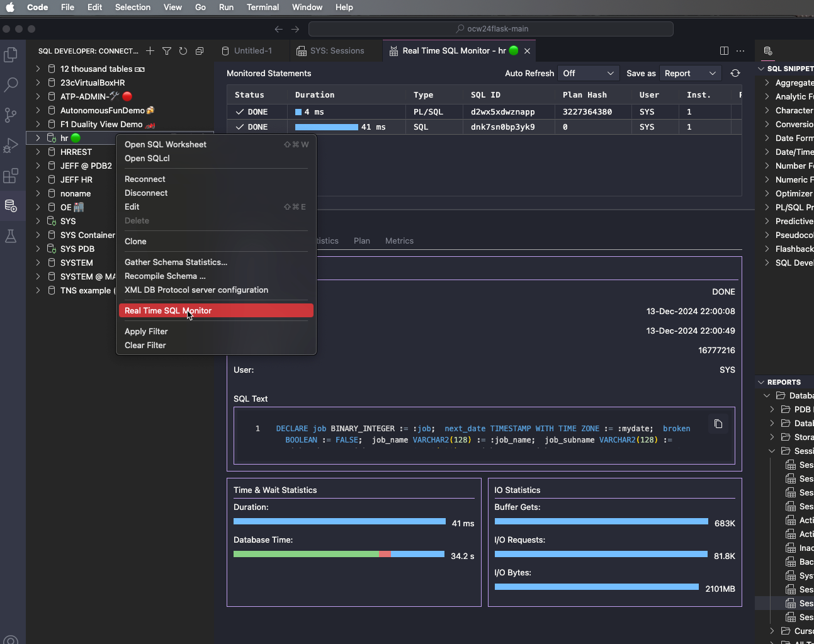The image size is (814, 644).
Task: Open the Extensions view icon
Action: click(x=11, y=176)
